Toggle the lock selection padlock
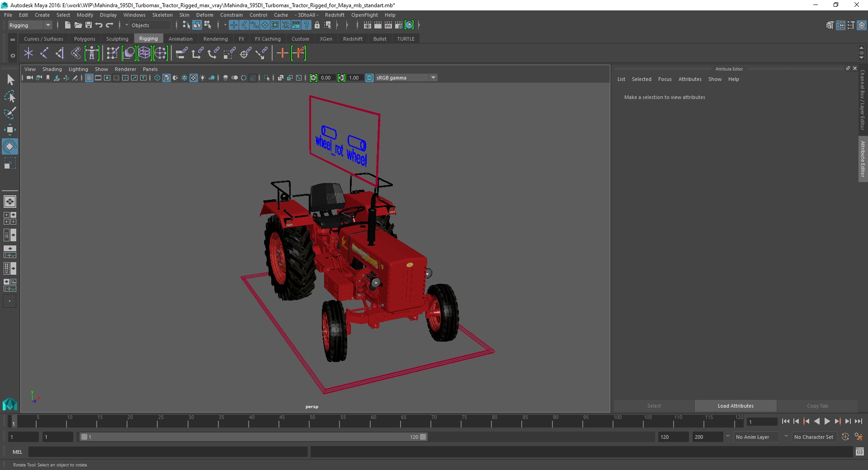Image resolution: width=868 pixels, height=470 pixels. (x=317, y=25)
